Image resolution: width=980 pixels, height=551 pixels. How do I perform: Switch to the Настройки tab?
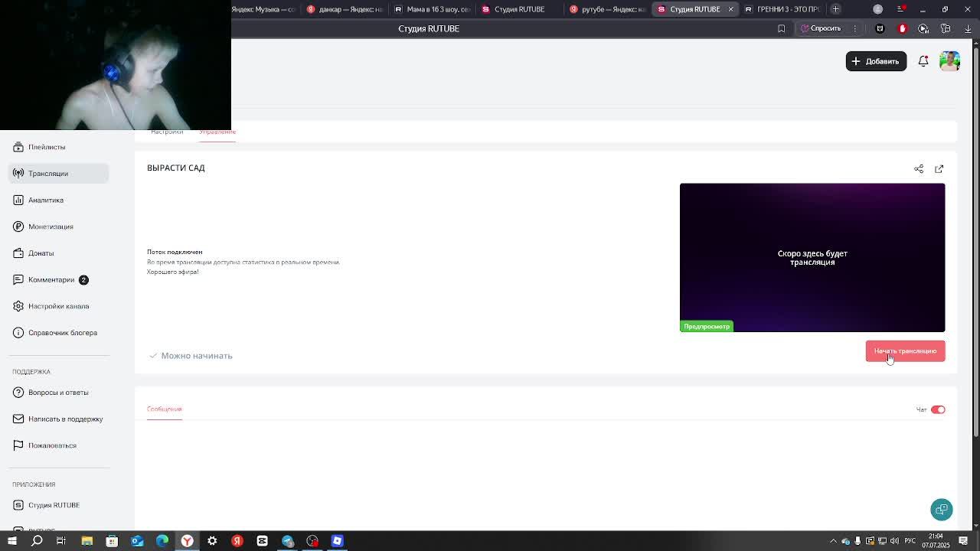[x=167, y=132]
